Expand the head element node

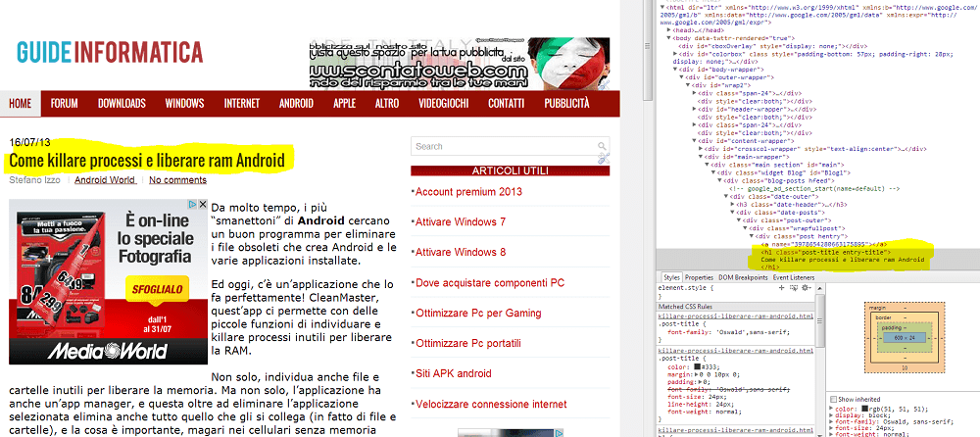click(x=669, y=30)
